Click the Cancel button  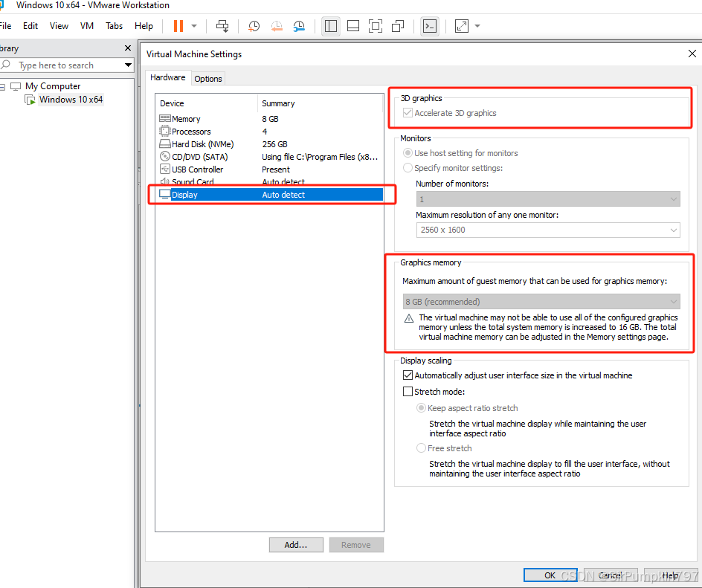(x=611, y=575)
